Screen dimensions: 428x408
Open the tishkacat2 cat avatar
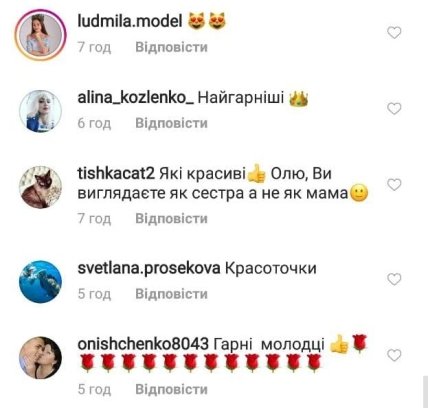point(40,187)
